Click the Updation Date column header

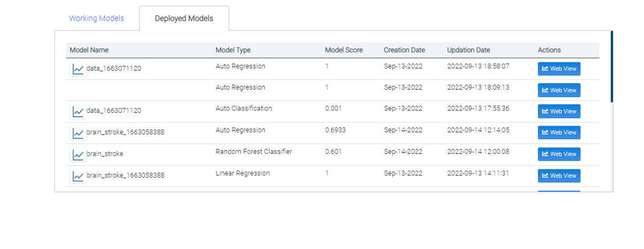coord(468,50)
